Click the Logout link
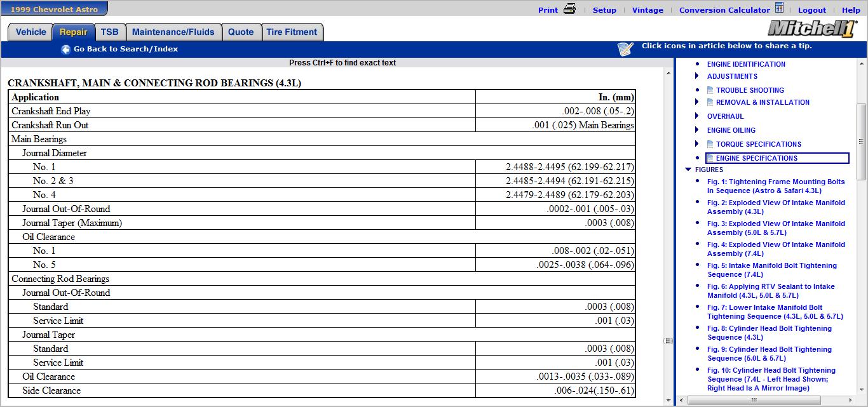The width and height of the screenshot is (868, 407). 812,10
